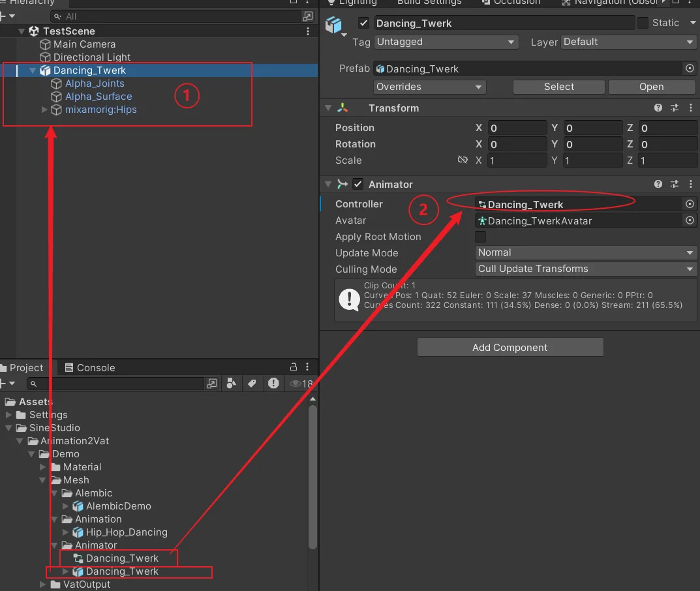Enable the Static checkbox
The width and height of the screenshot is (700, 591).
point(643,23)
